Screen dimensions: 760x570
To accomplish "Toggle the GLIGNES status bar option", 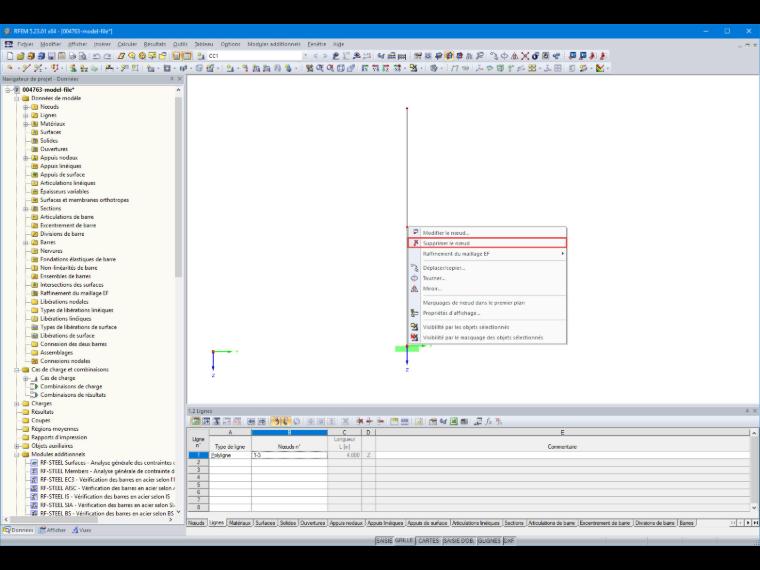I will 489,540.
